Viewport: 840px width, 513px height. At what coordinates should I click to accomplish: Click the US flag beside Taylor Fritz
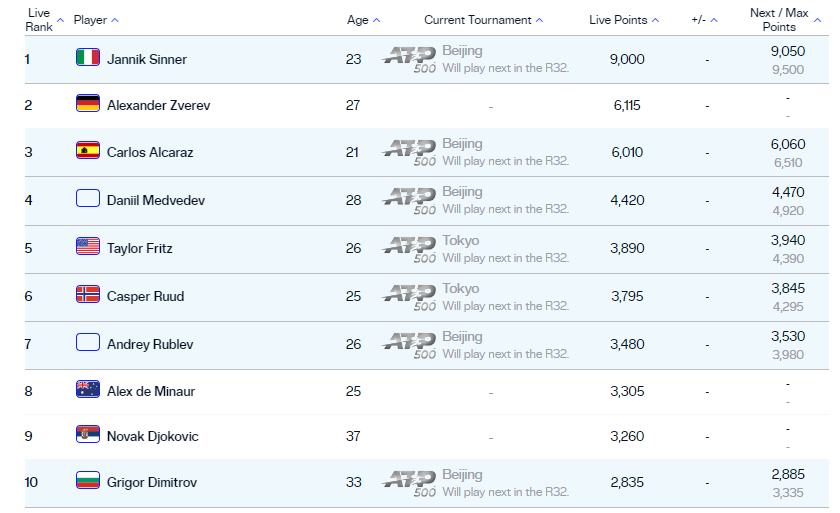[x=88, y=247]
